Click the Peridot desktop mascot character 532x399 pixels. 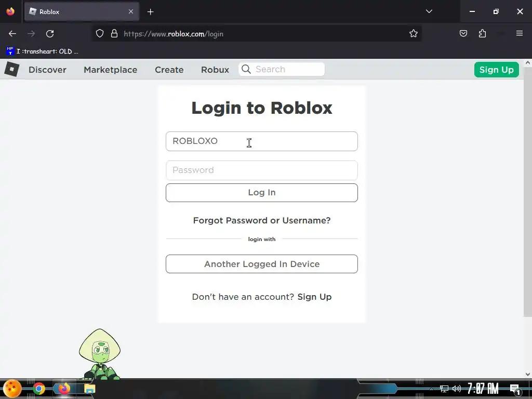pyautogui.click(x=100, y=354)
